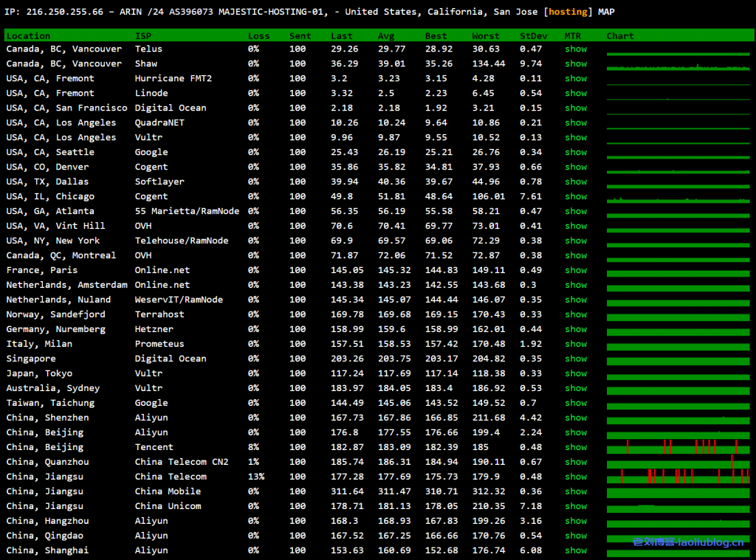Screen dimensions: 756x560
Task: Show MTR for Fremont Linode row
Action: click(575, 93)
